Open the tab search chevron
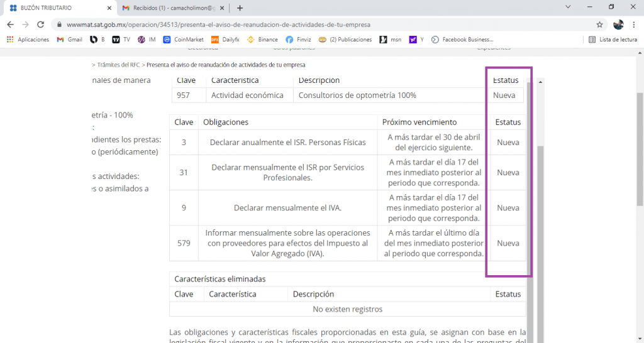This screenshot has height=343, width=644. (x=568, y=7)
